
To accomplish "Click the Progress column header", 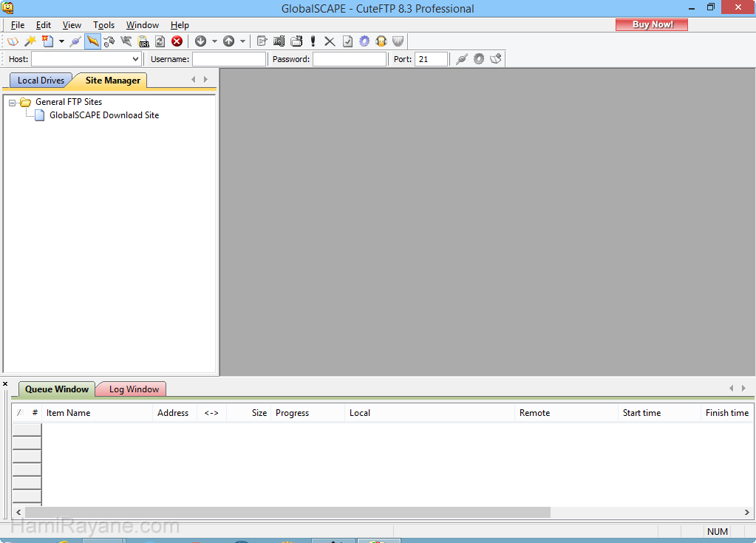I will pyautogui.click(x=307, y=413).
